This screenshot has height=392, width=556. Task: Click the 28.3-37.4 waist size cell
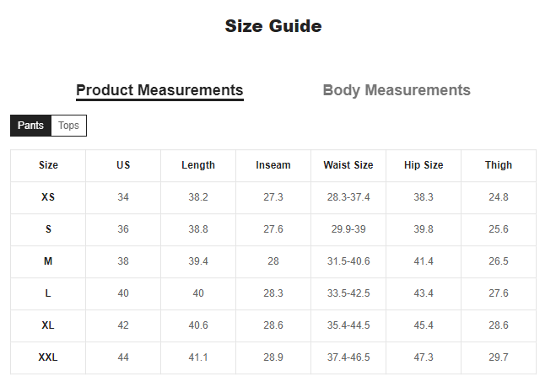[348, 197]
